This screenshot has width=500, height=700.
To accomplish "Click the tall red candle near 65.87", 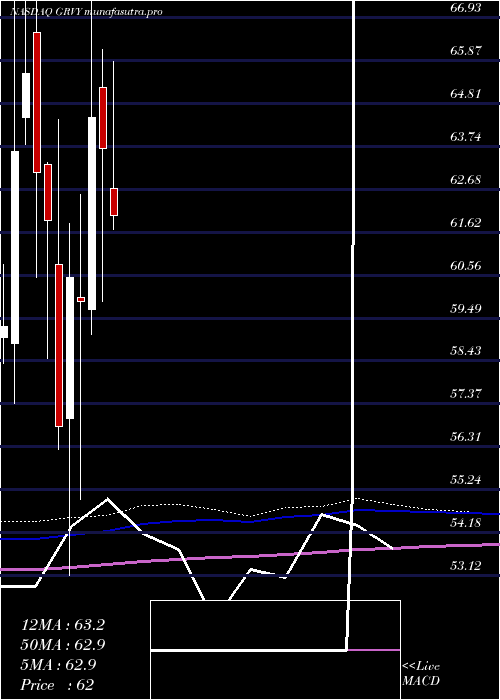I will pyautogui.click(x=37, y=102).
